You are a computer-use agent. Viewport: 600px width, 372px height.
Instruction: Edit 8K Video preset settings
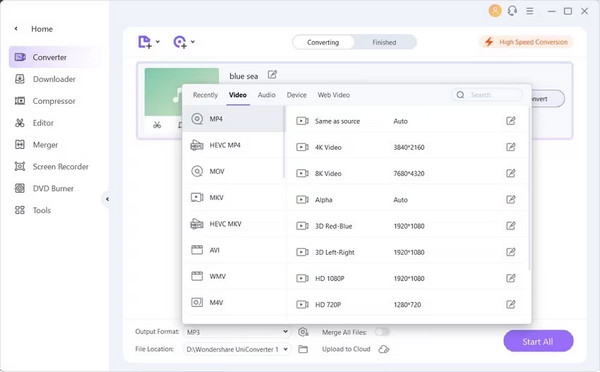(x=511, y=173)
